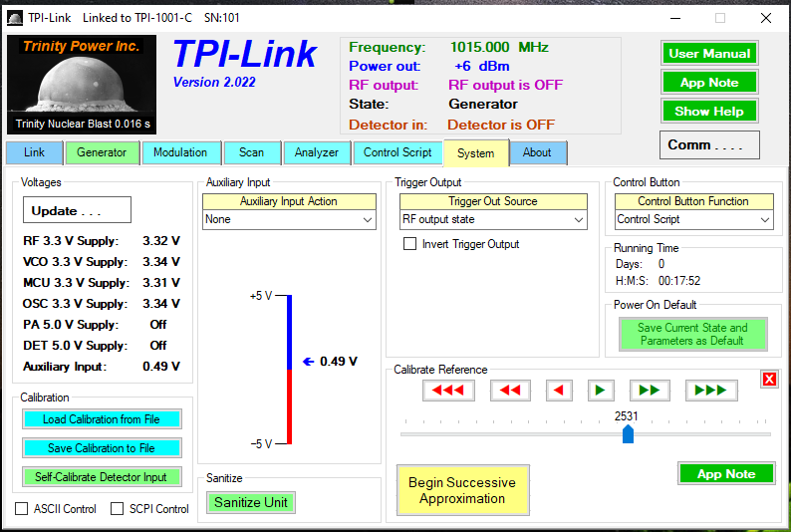
Task: Click the Show Help button
Action: click(709, 111)
